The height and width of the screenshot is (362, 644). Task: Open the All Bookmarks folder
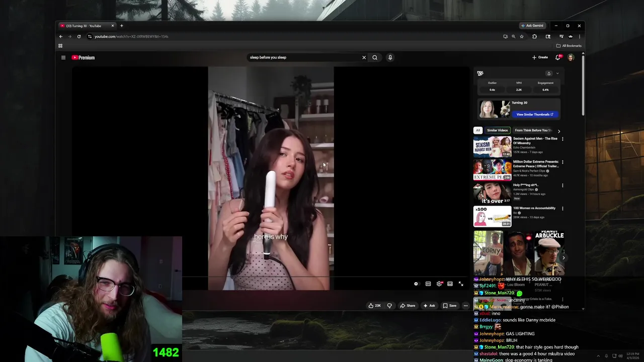point(569,46)
